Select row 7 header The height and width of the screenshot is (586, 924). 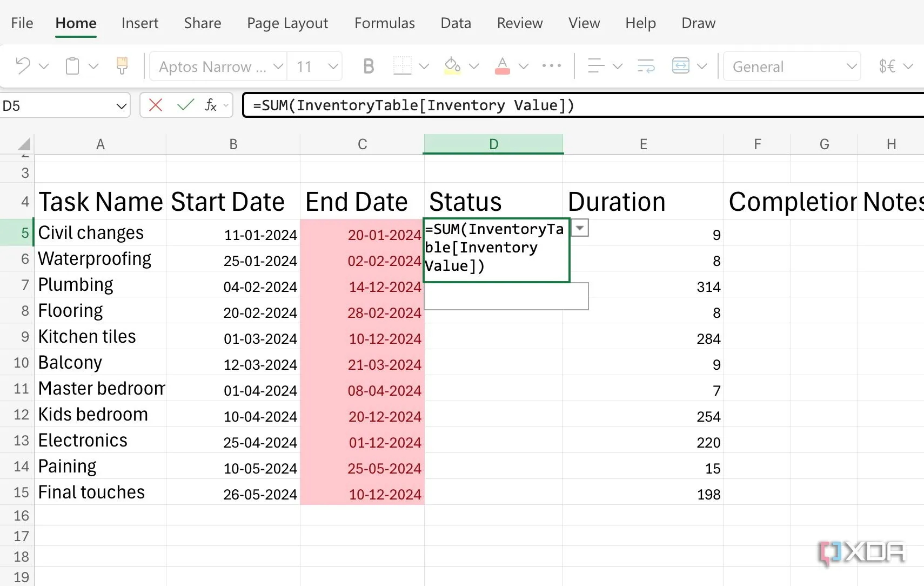[17, 284]
